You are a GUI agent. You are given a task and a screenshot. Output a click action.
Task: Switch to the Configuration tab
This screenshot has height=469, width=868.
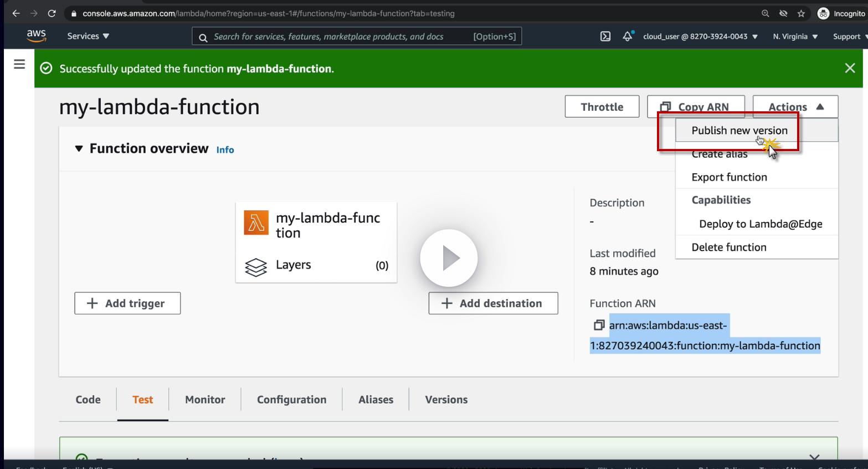pos(291,400)
